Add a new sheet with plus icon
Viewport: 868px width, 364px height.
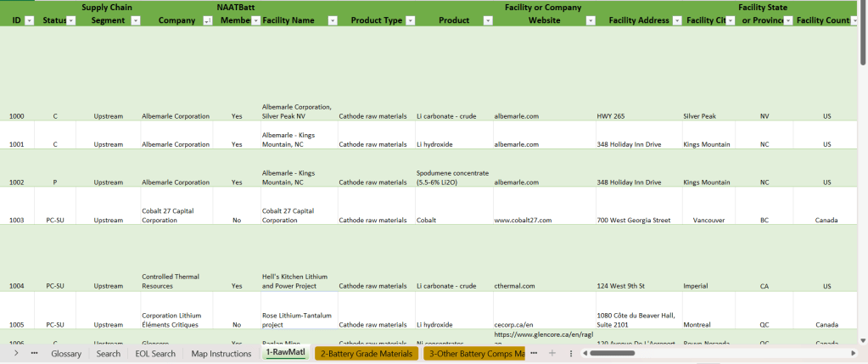tap(552, 353)
